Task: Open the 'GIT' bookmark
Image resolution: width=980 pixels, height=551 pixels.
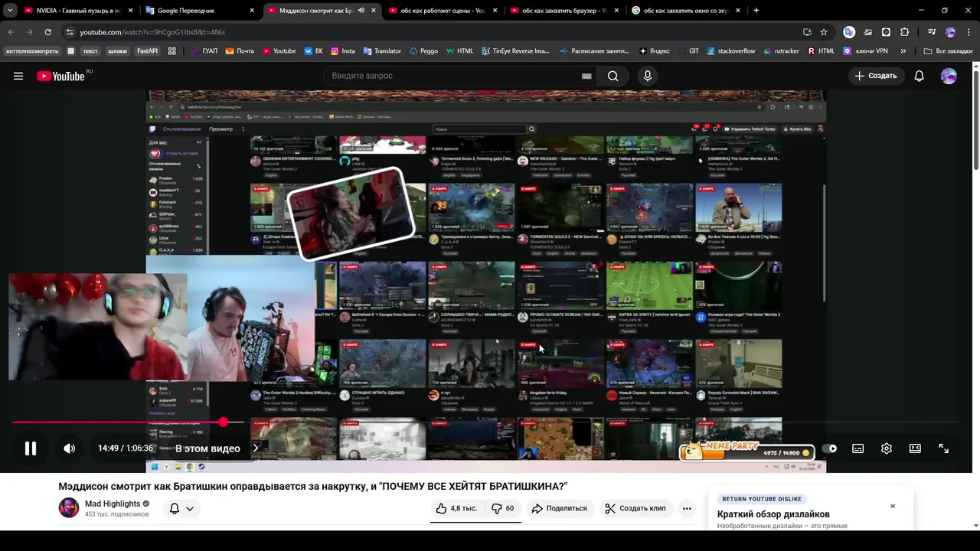Action: (x=688, y=51)
